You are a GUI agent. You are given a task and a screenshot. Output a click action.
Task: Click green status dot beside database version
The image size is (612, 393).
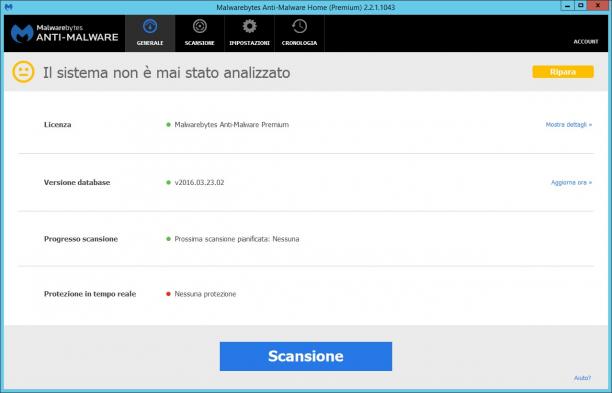(169, 182)
